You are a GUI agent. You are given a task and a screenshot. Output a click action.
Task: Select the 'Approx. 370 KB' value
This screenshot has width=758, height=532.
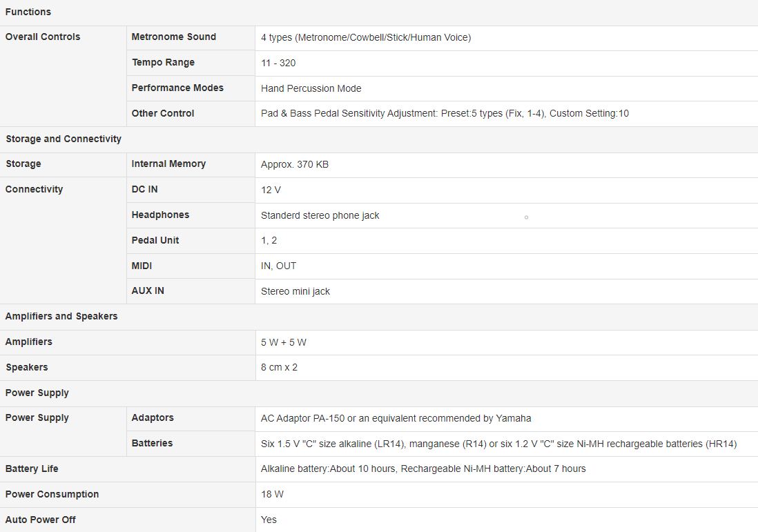click(295, 164)
